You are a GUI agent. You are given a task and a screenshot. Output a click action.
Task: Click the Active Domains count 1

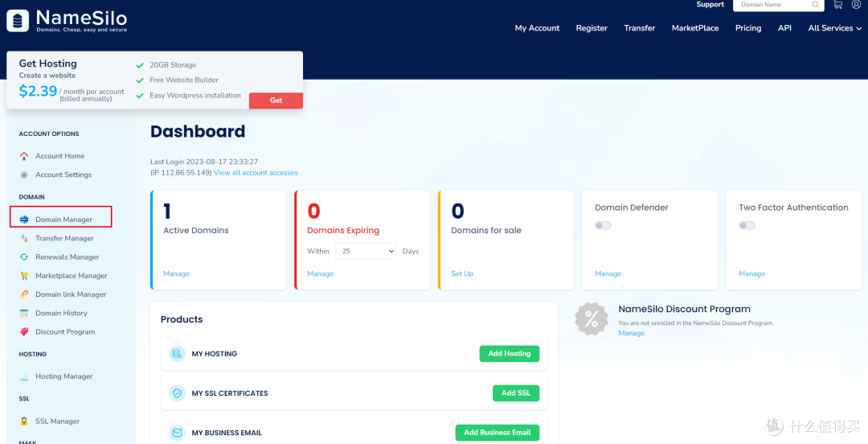pos(167,212)
